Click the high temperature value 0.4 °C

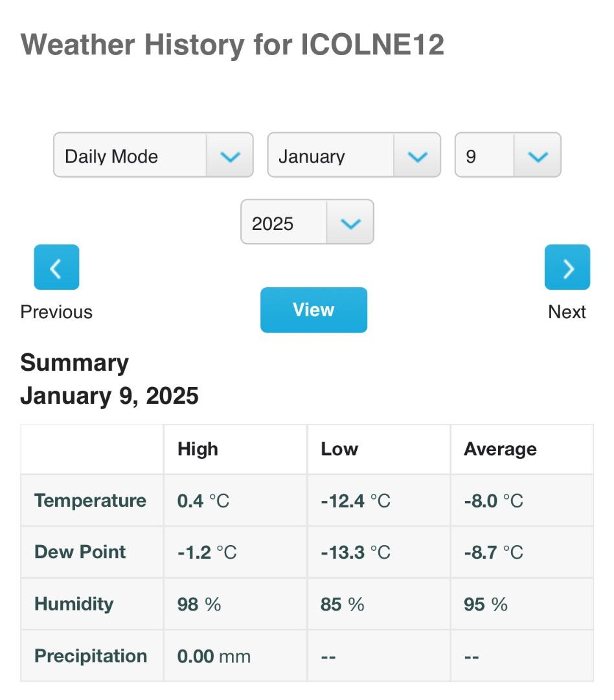click(x=203, y=500)
